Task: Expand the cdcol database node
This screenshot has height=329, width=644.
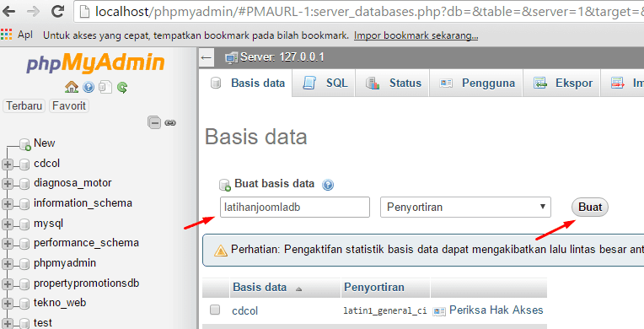Action: click(7, 164)
